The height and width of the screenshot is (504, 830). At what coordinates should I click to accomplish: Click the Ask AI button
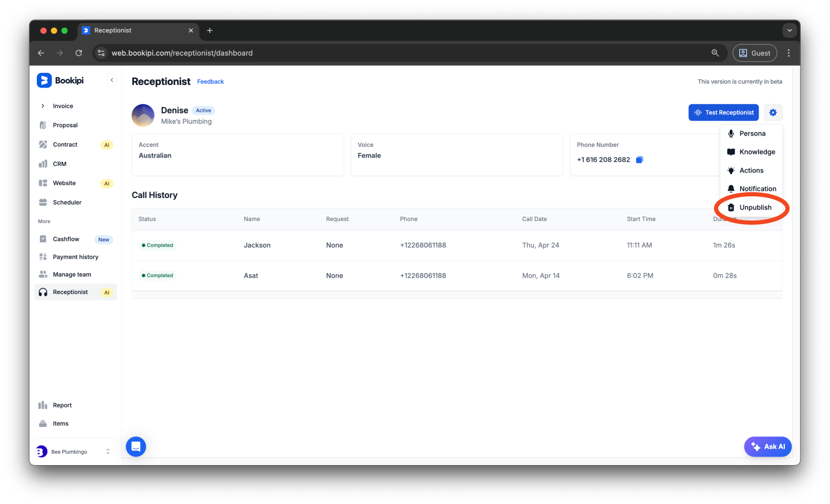tap(768, 447)
